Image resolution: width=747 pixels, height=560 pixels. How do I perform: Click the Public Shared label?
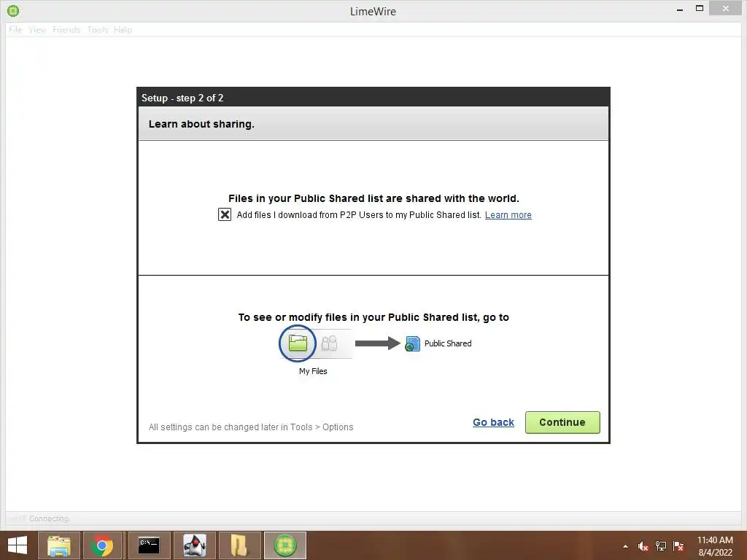point(448,343)
